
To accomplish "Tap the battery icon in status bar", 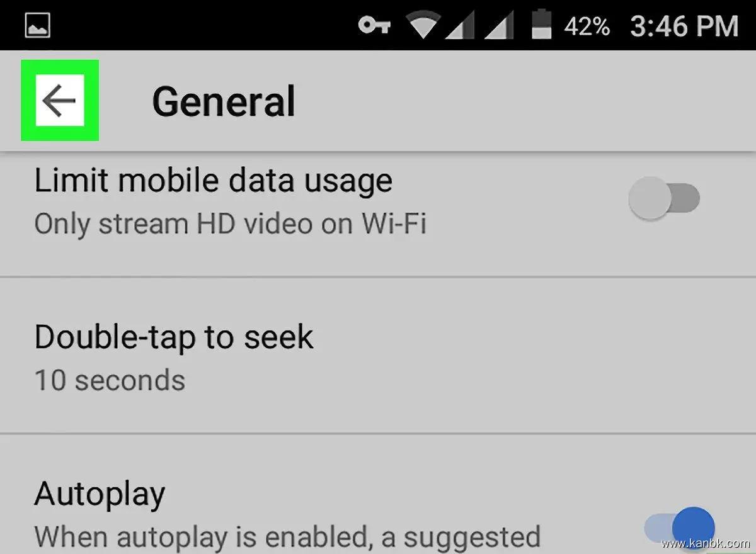I will pos(542,26).
